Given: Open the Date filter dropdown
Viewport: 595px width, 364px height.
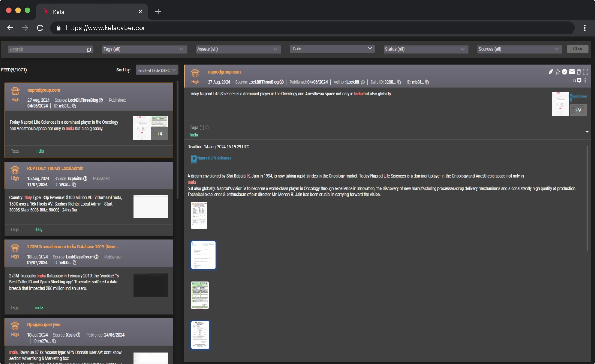Looking at the screenshot, I should click(x=332, y=49).
